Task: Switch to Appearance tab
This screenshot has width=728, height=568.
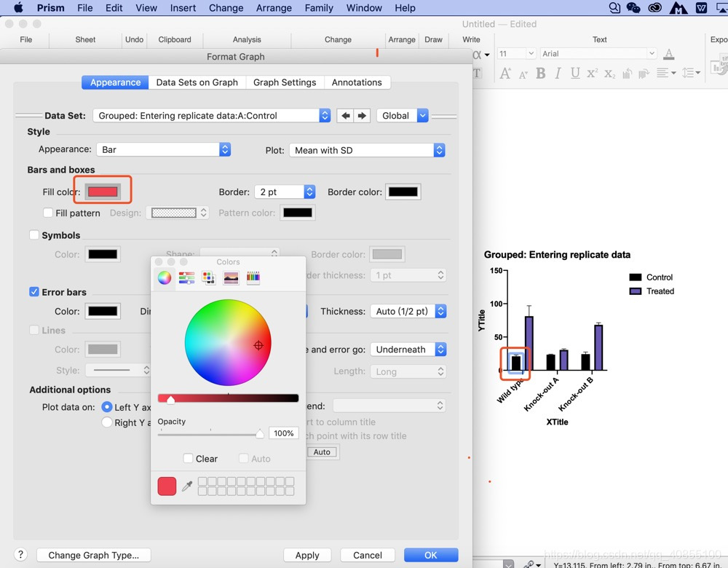Action: pos(115,82)
